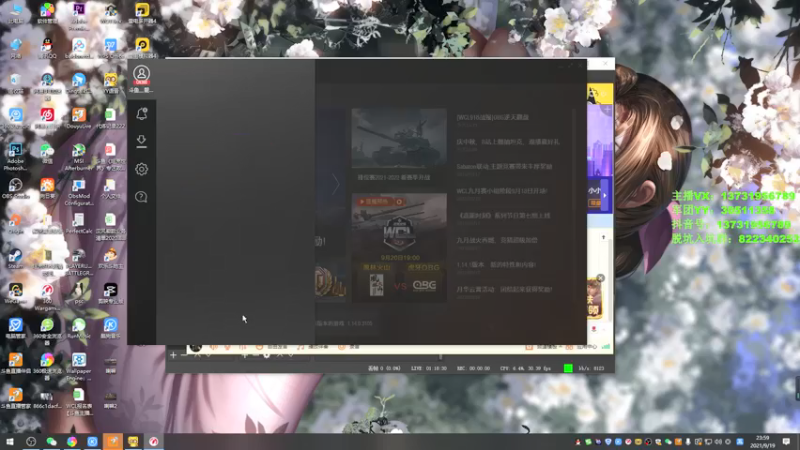
Task: Advance the news carousel with the right chevron
Action: (x=335, y=184)
